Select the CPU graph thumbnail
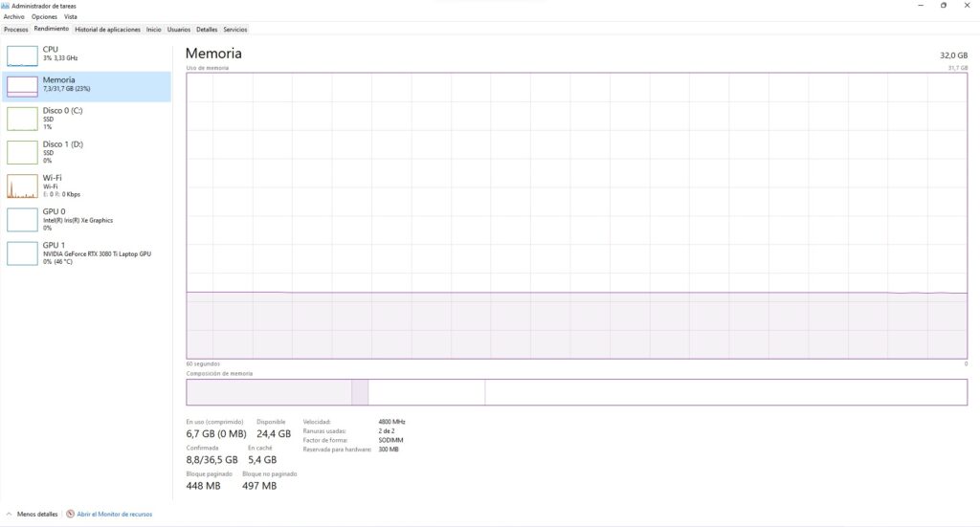This screenshot has width=980, height=527. click(22, 55)
